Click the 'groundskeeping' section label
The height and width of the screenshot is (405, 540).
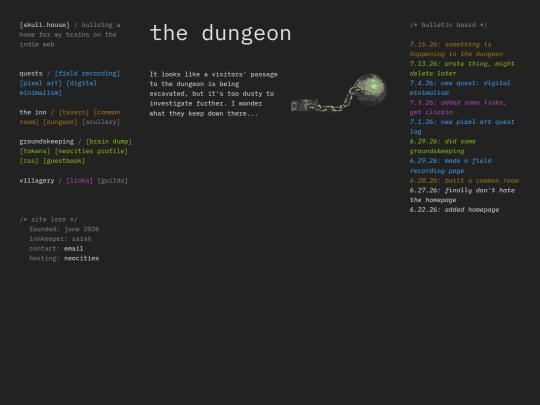coord(46,141)
